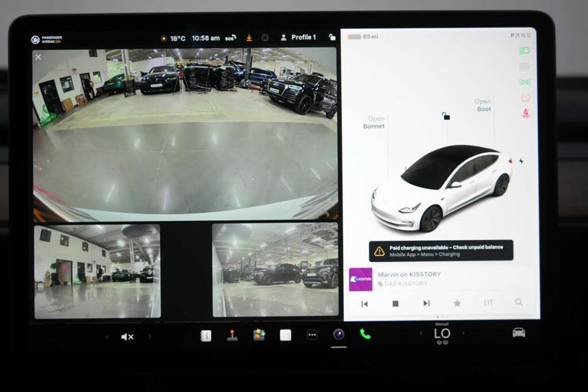Tap the grey high beam indicator icon
This screenshot has height=392, width=588.
coord(525,66)
